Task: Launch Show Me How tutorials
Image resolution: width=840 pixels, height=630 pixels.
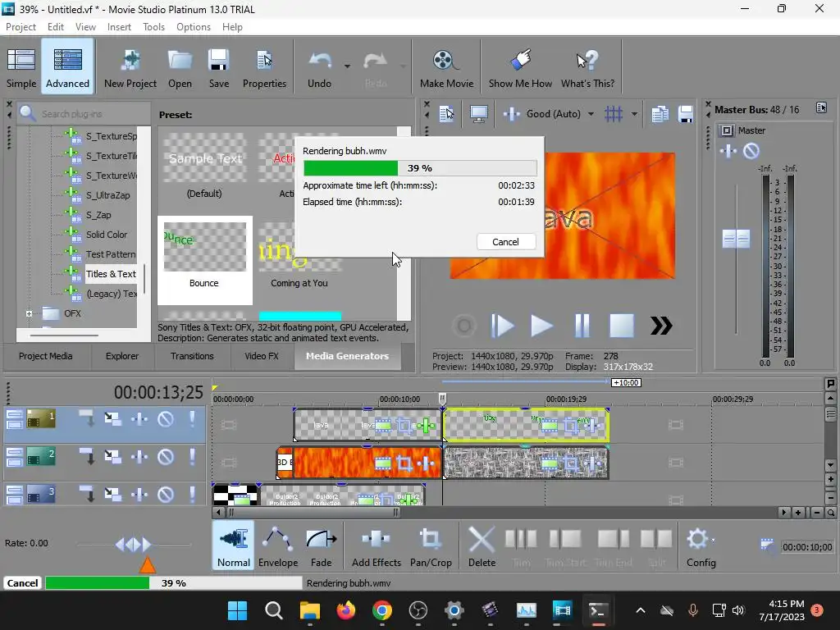Action: click(519, 68)
